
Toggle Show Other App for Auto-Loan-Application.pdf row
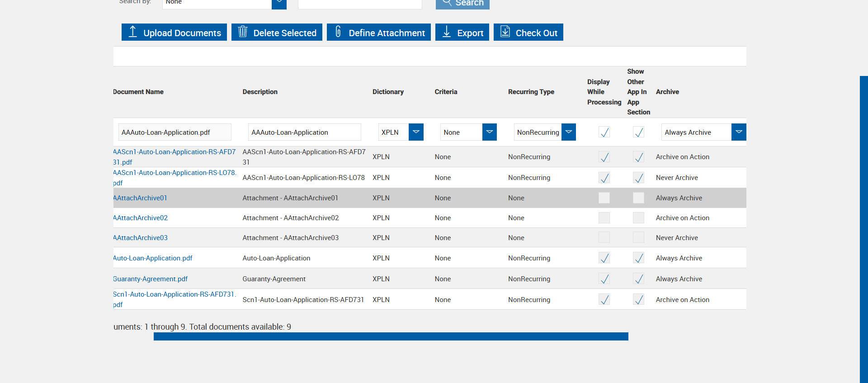(x=638, y=258)
